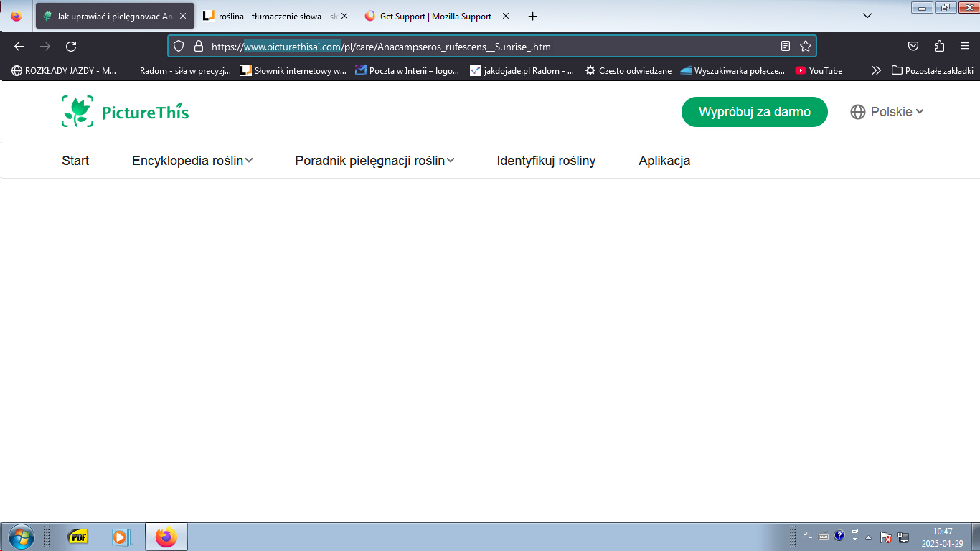Click the Firefox taskbar icon
The image size is (980, 551).
(x=166, y=537)
